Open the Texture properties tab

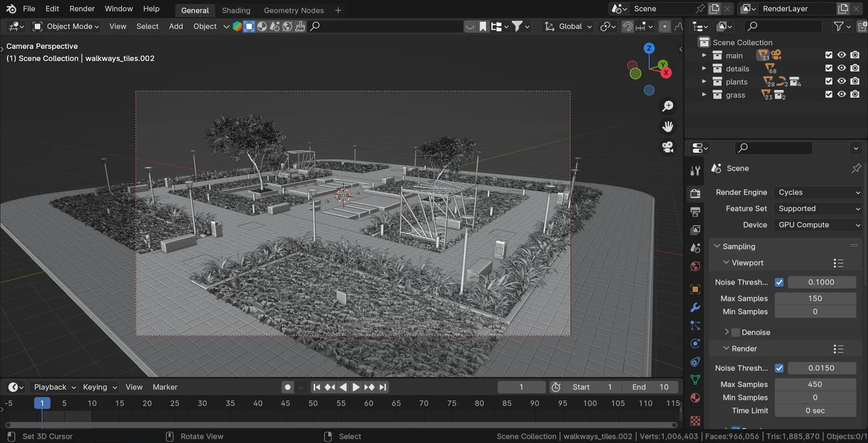pyautogui.click(x=695, y=421)
